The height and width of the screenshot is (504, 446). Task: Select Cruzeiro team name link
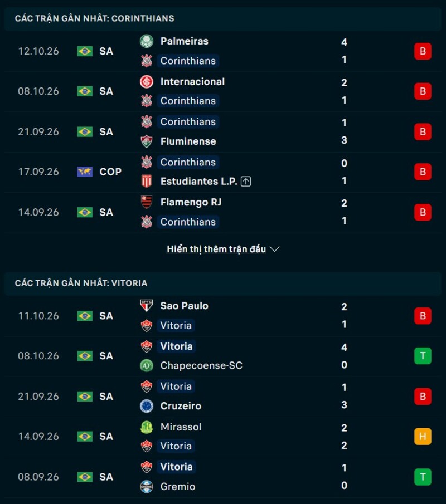click(x=181, y=406)
